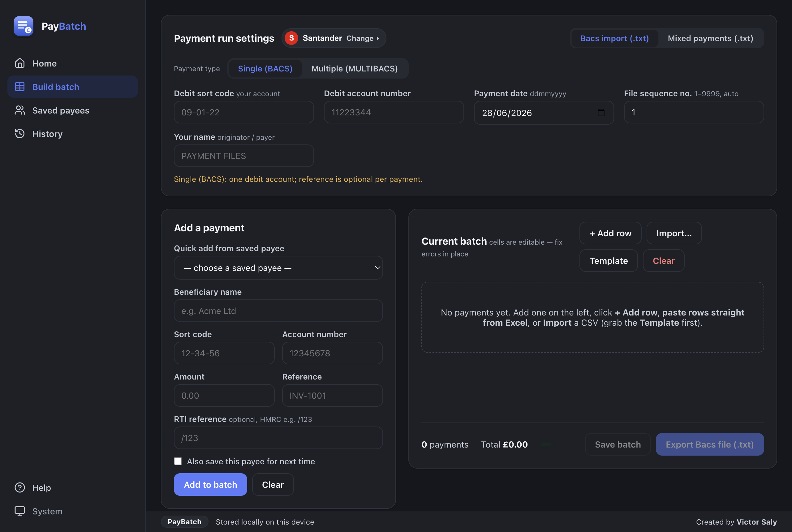Screen dimensions: 792x532
Task: Open the payment date calendar picker icon
Action: pyautogui.click(x=601, y=113)
